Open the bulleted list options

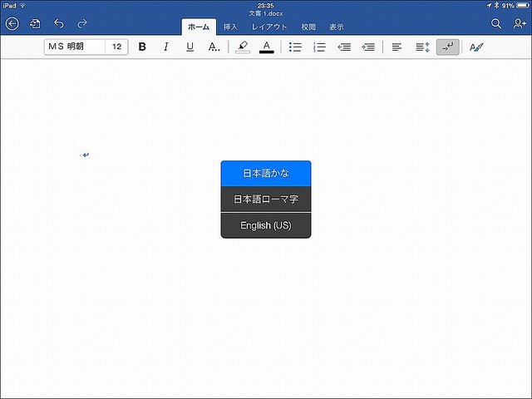coord(294,47)
